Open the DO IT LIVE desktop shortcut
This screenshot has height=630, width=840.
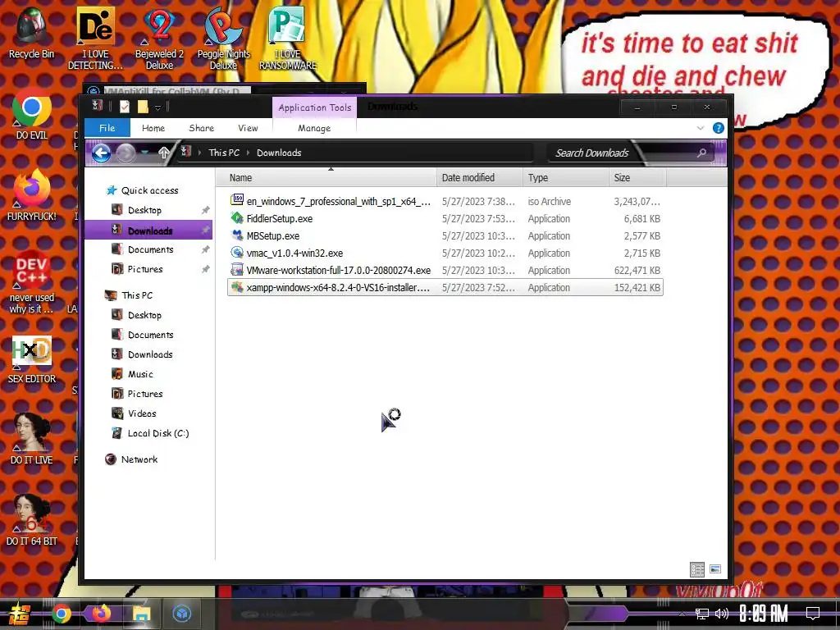click(x=32, y=440)
